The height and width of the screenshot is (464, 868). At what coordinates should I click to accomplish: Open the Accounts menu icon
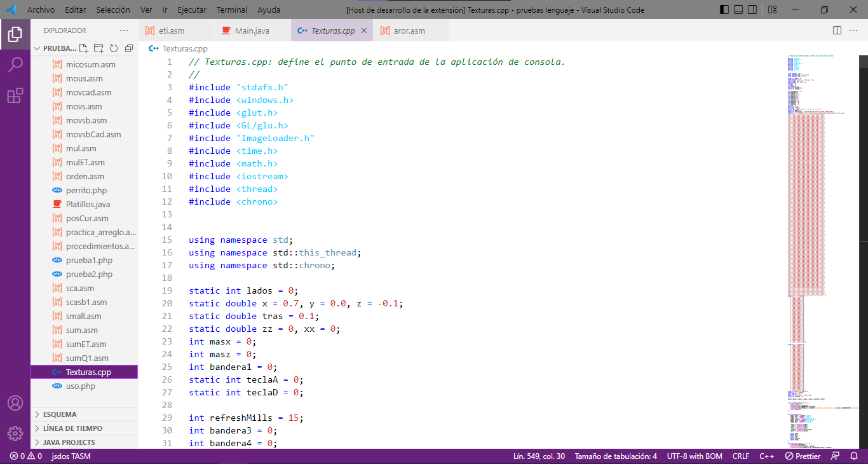click(15, 402)
